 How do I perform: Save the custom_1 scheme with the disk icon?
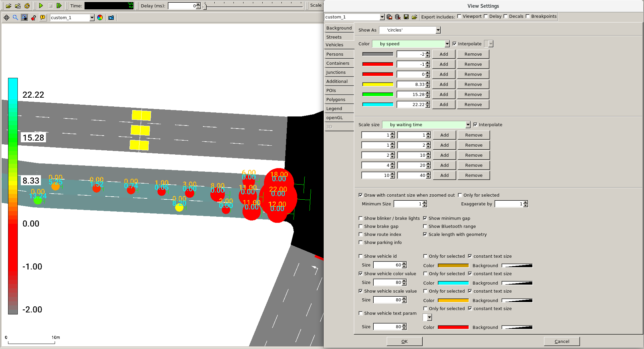[406, 17]
